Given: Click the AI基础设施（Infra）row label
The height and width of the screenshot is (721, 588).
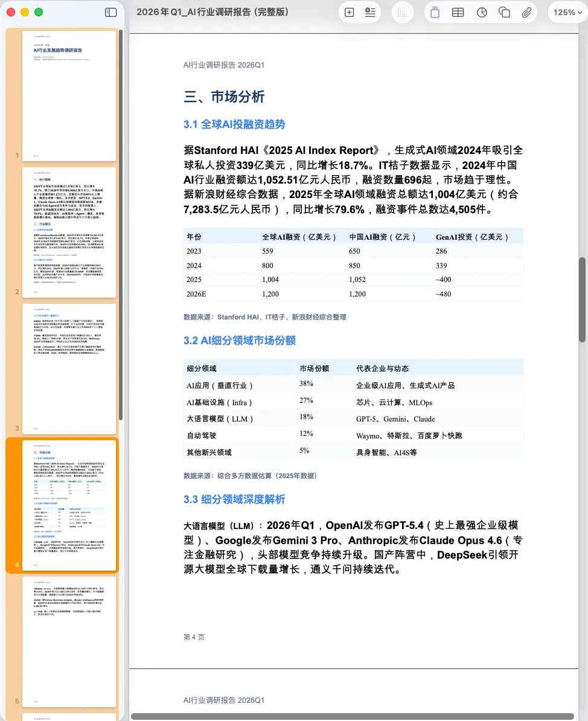Looking at the screenshot, I should pyautogui.click(x=219, y=402).
